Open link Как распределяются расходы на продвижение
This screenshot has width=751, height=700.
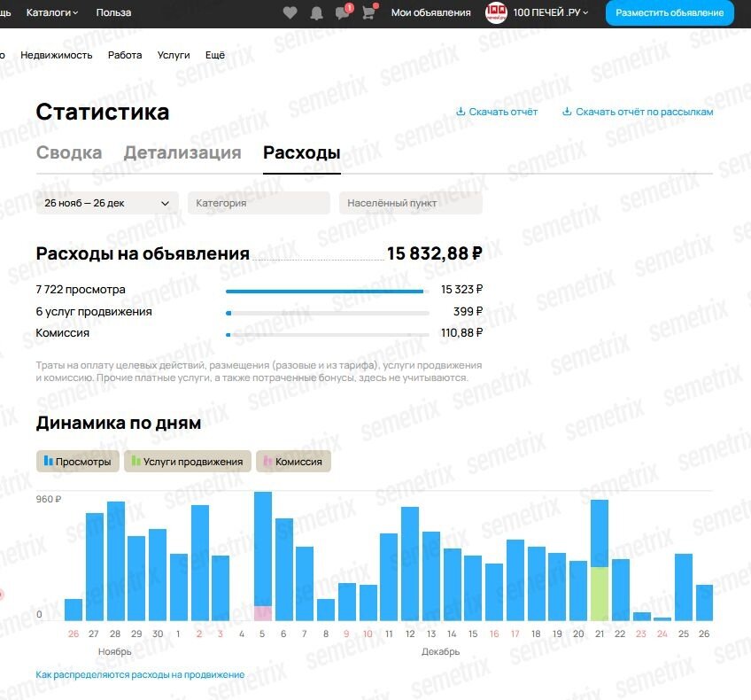point(138,673)
